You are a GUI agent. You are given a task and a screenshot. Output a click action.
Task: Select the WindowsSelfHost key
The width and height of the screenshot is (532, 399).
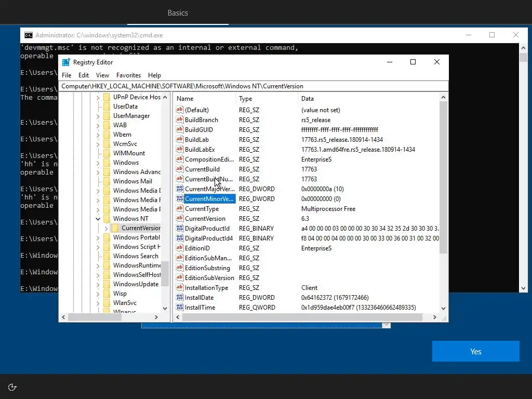[x=137, y=274]
